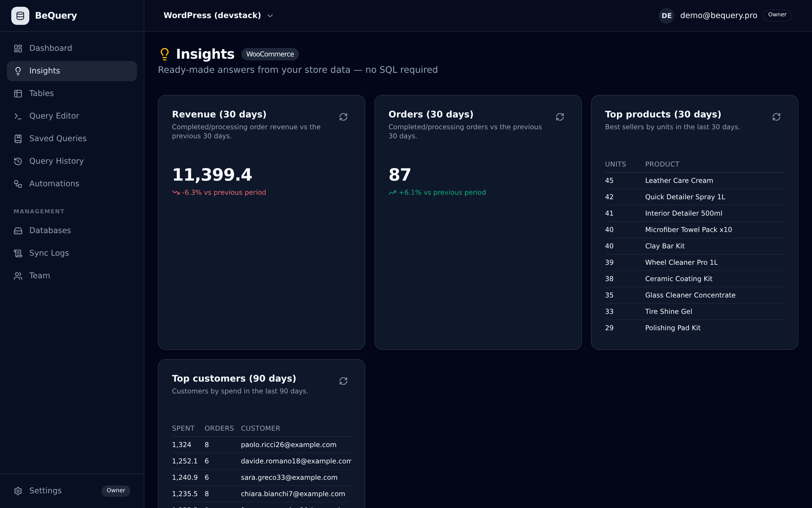
Task: Click the Revenue (30 days) card title
Action: 219,114
